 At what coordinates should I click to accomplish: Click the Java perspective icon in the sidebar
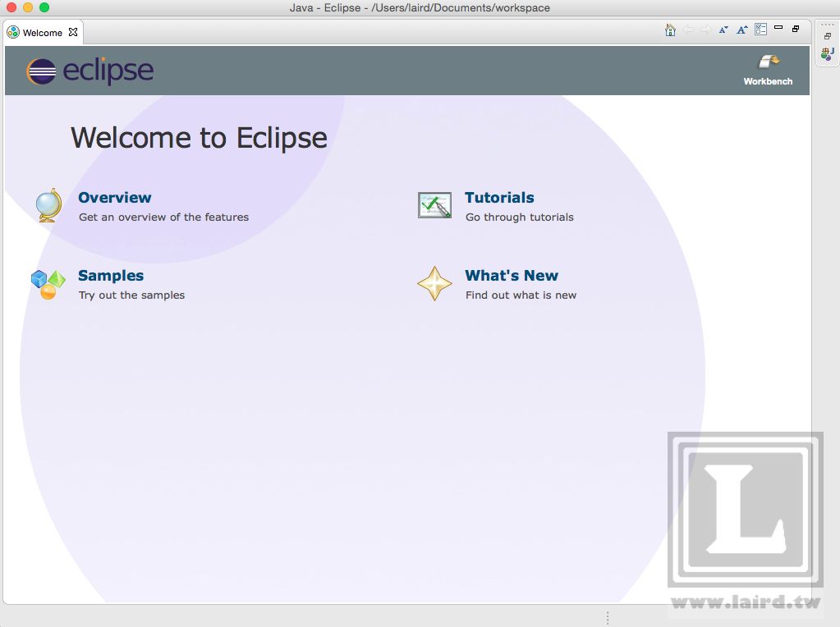click(x=826, y=55)
